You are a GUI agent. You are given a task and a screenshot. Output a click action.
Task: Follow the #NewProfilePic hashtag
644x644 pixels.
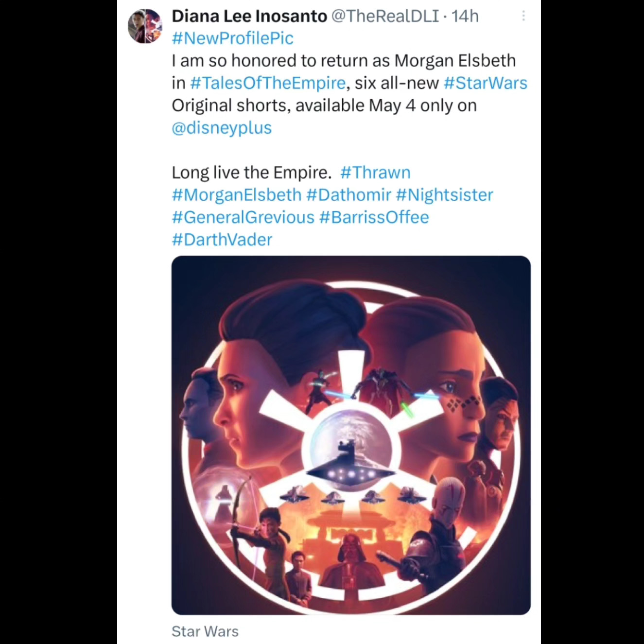233,38
